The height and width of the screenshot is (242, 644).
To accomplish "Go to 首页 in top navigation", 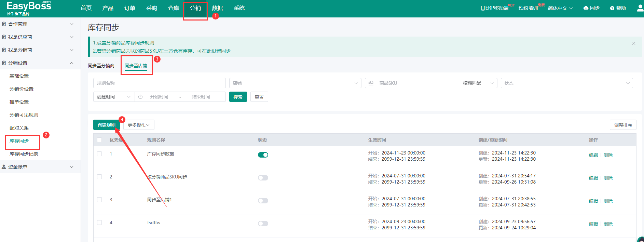I will pyautogui.click(x=86, y=8).
